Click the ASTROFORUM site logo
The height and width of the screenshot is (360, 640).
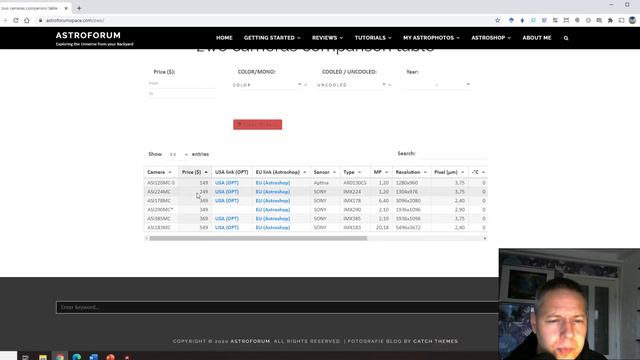click(x=88, y=36)
